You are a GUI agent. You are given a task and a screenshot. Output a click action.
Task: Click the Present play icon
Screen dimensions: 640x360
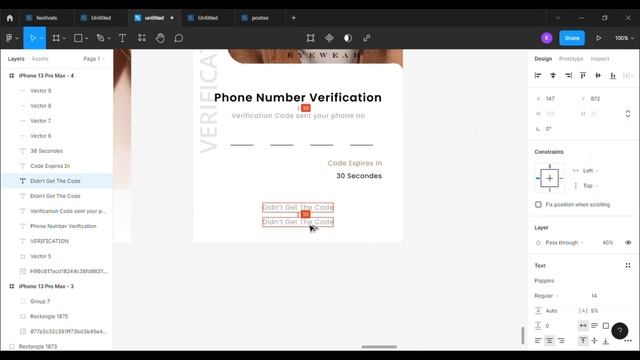598,38
